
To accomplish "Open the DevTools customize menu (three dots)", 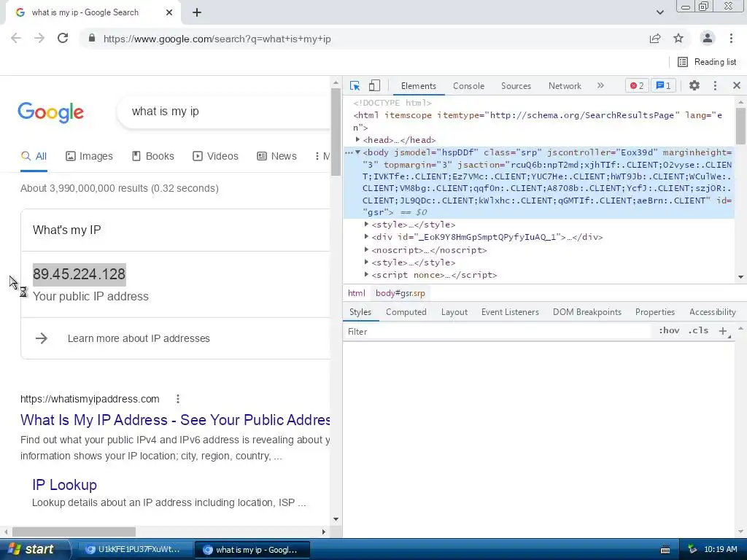I will coord(715,86).
